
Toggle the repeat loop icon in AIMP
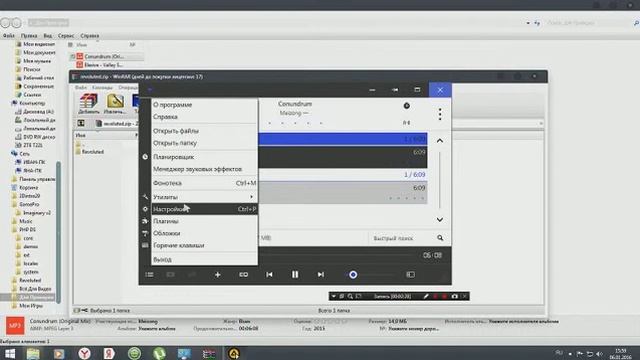[x=244, y=275]
